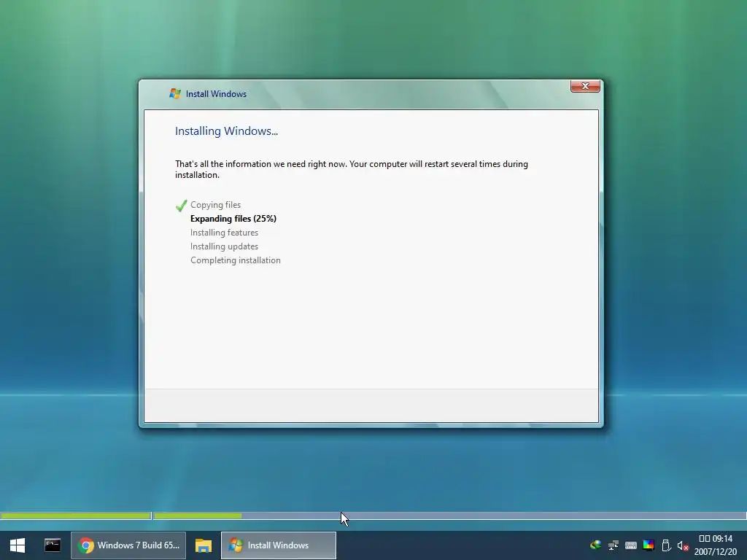The height and width of the screenshot is (560, 747).
Task: Open File Explorer from the taskbar
Action: (204, 545)
